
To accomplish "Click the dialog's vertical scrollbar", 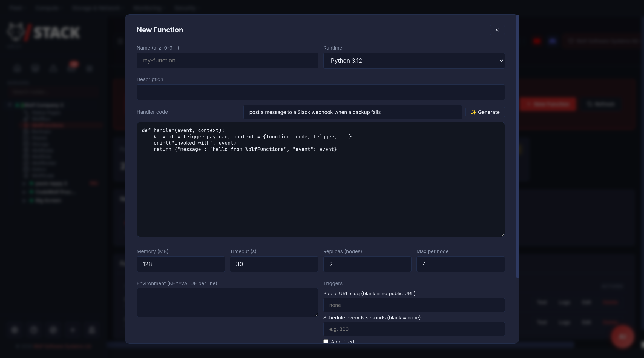I will (517, 147).
